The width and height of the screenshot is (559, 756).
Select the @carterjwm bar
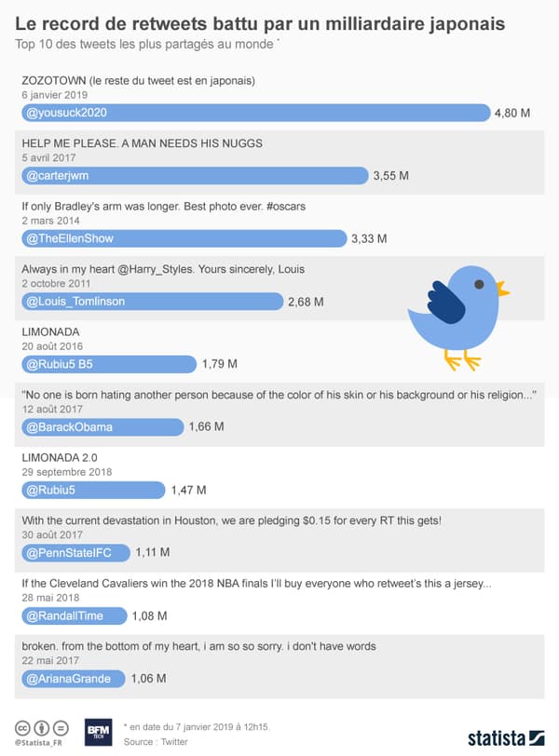(x=195, y=175)
